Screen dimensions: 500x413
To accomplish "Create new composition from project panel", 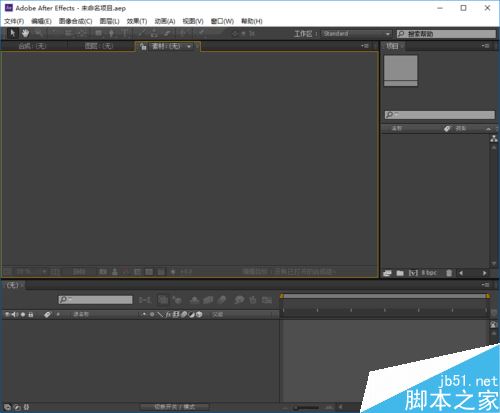I will (413, 273).
